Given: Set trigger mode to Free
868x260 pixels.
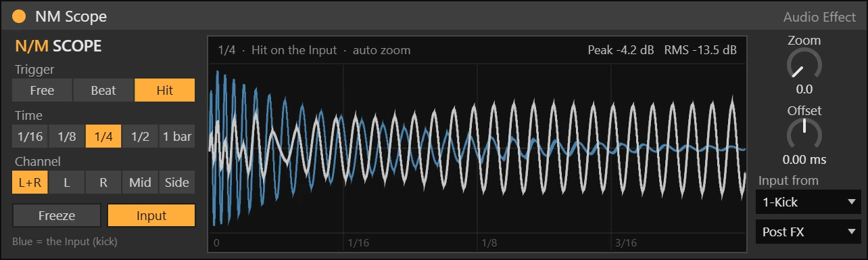Looking at the screenshot, I should point(42,90).
